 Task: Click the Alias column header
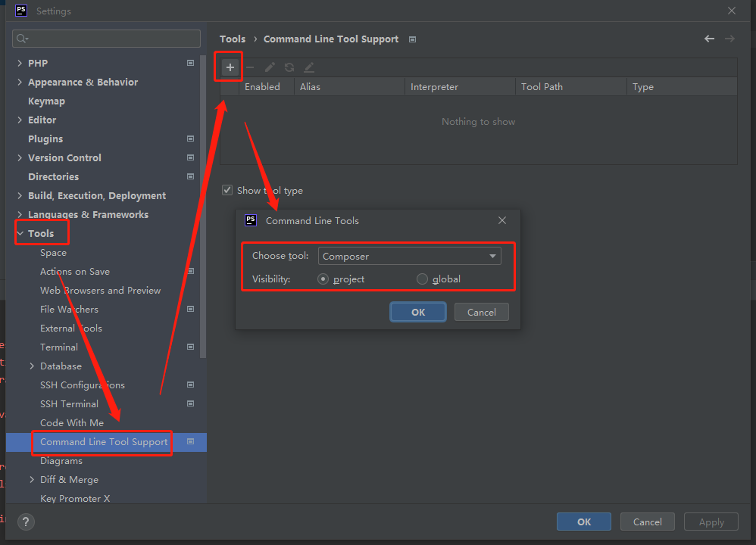pos(349,87)
